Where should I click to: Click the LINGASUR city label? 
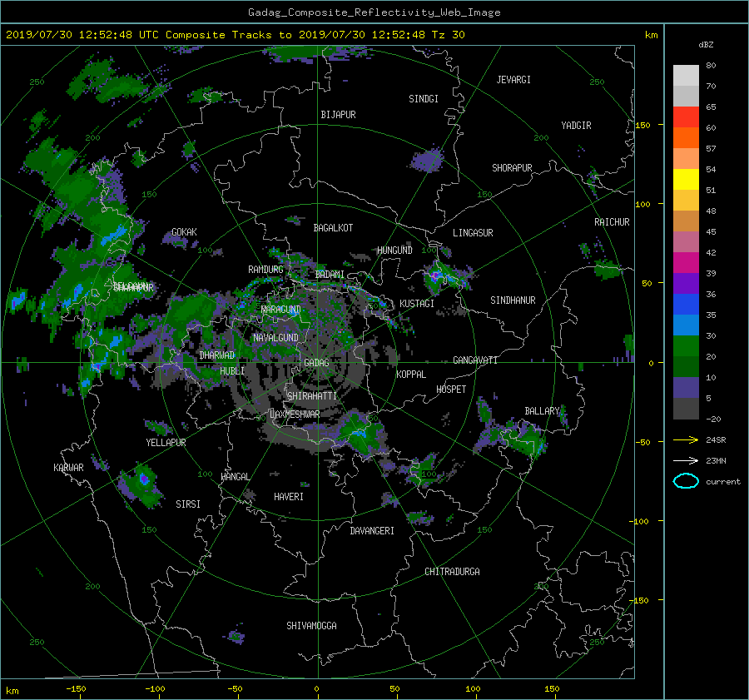[473, 233]
